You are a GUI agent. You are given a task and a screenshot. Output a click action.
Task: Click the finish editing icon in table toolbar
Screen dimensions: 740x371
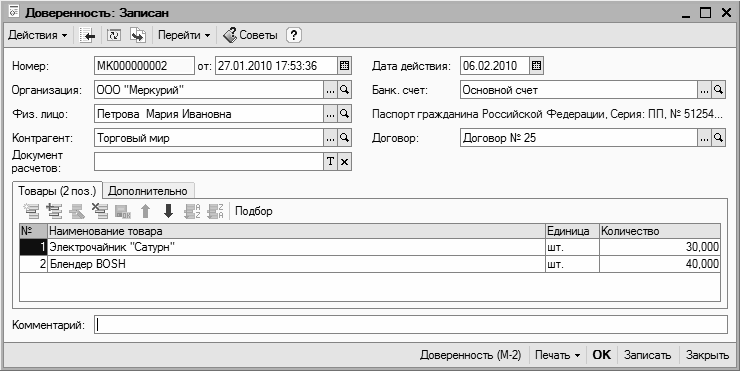click(123, 211)
